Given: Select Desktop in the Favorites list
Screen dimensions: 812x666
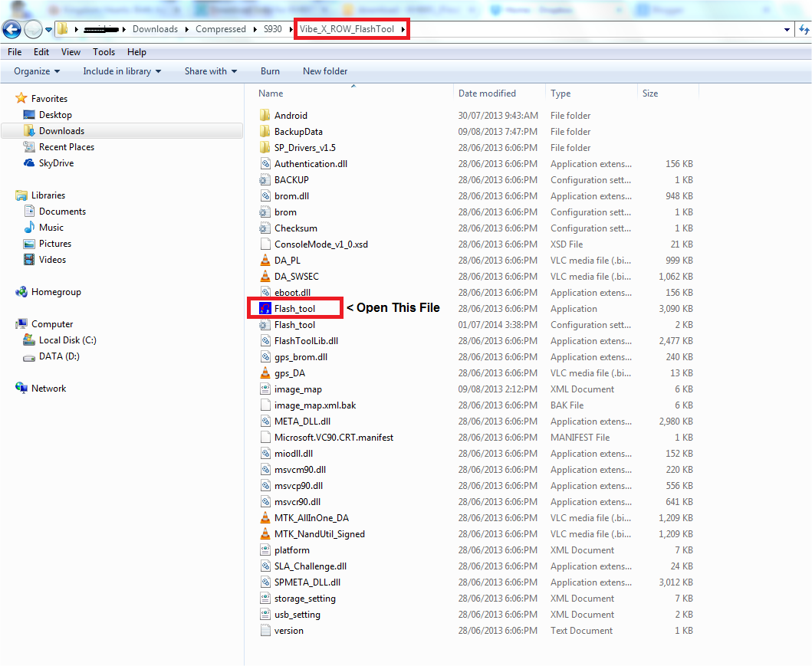Looking at the screenshot, I should point(55,115).
